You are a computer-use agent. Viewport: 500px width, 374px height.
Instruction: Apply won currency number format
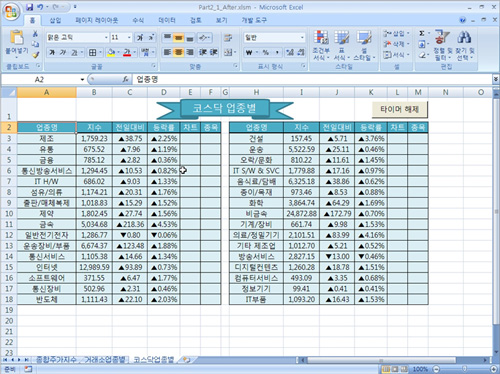249,52
